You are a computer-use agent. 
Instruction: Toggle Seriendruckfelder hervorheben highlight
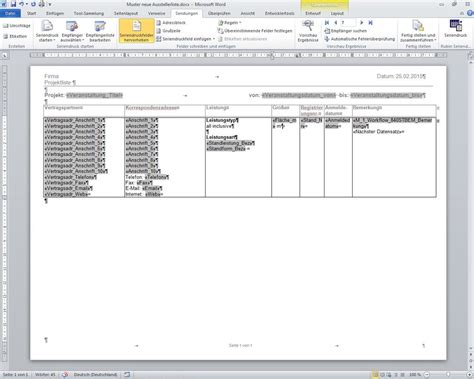[x=136, y=31]
